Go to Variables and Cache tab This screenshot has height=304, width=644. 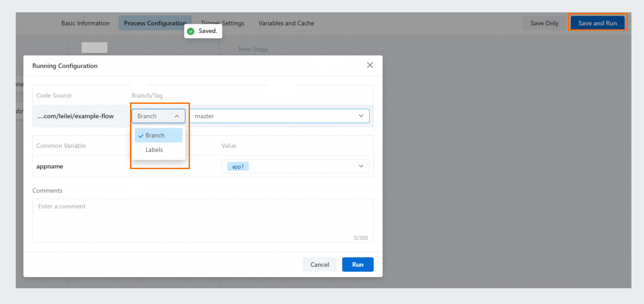(286, 23)
